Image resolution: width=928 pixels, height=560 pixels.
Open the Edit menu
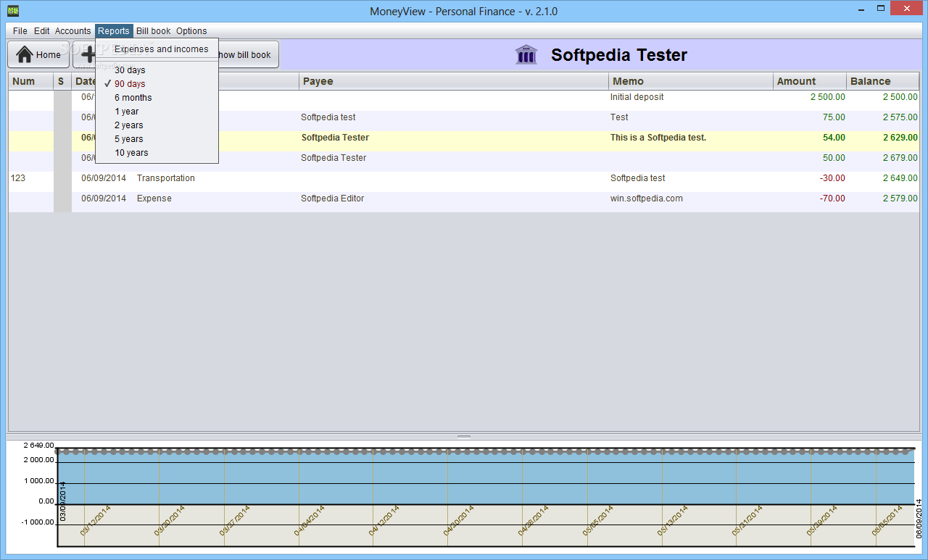point(42,31)
